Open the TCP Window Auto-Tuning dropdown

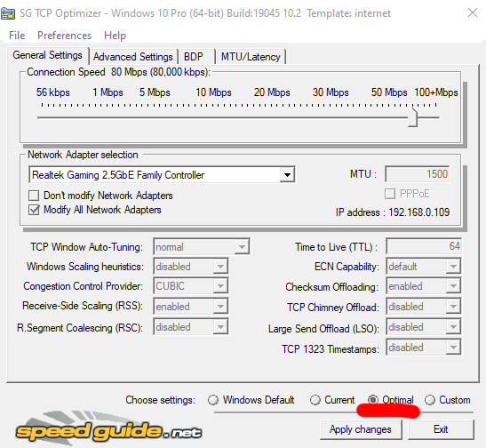pos(242,247)
